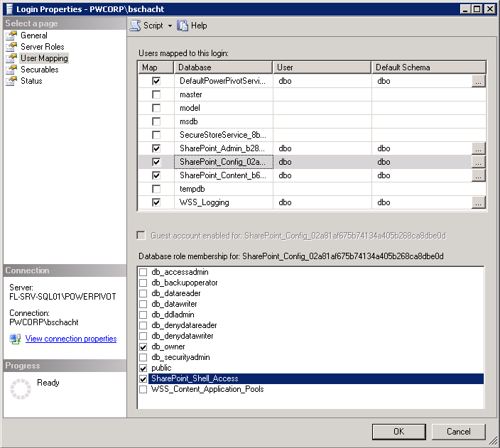Click the Help toolbar label
This screenshot has height=448, width=500.
click(199, 26)
